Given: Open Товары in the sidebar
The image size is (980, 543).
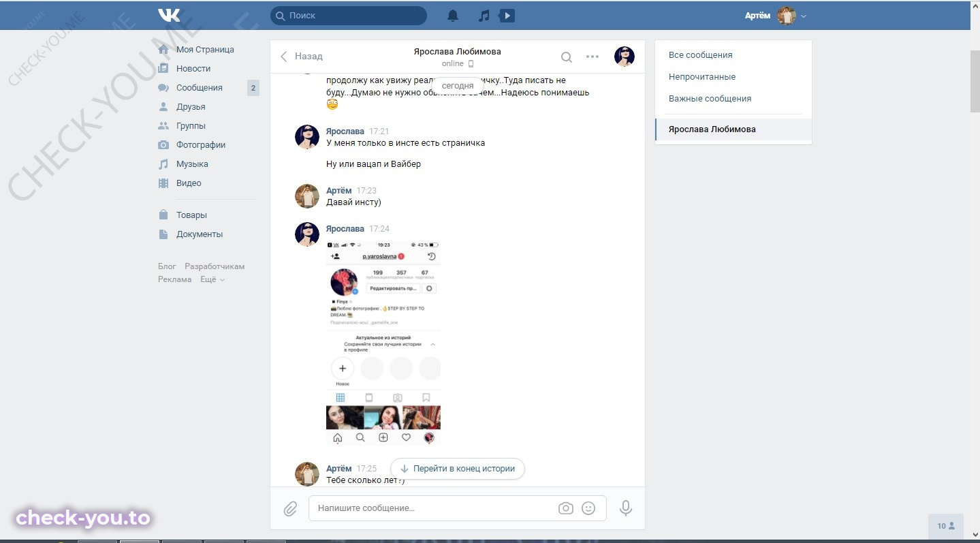Looking at the screenshot, I should click(x=191, y=215).
